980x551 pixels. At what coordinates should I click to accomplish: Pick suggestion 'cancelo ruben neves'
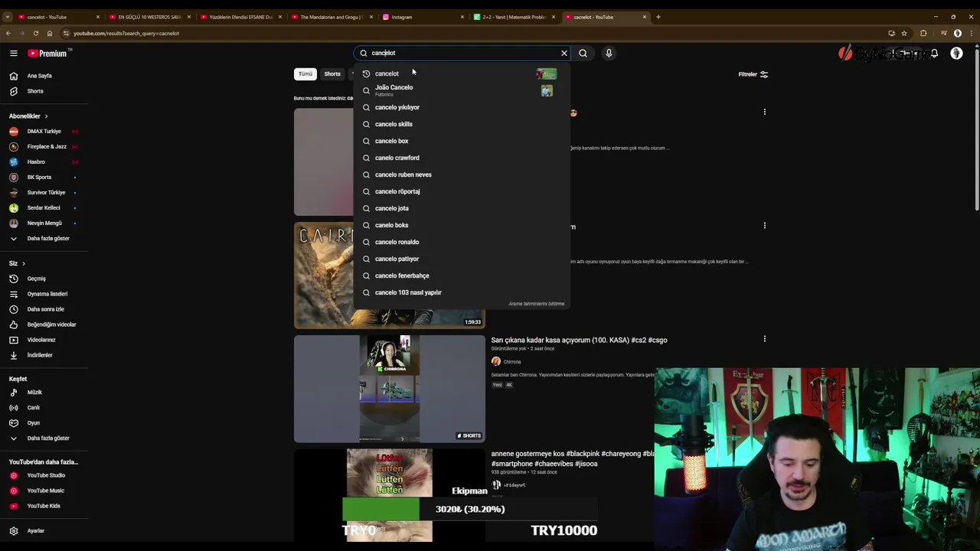click(462, 174)
